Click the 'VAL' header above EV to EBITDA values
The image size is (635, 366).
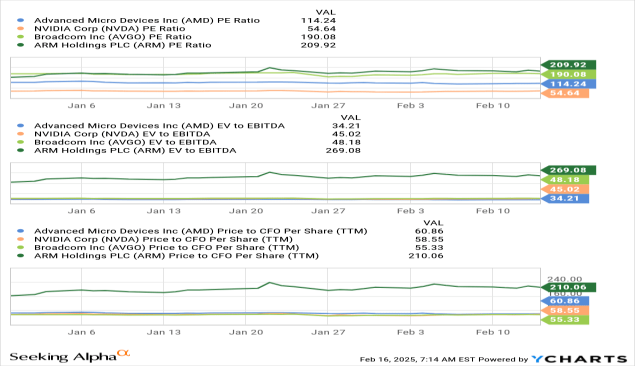tap(350, 118)
